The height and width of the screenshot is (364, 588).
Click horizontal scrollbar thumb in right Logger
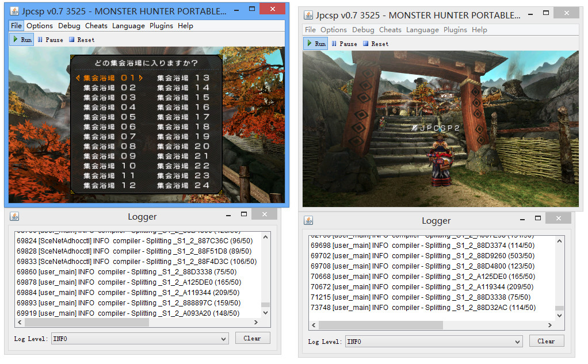pos(380,325)
